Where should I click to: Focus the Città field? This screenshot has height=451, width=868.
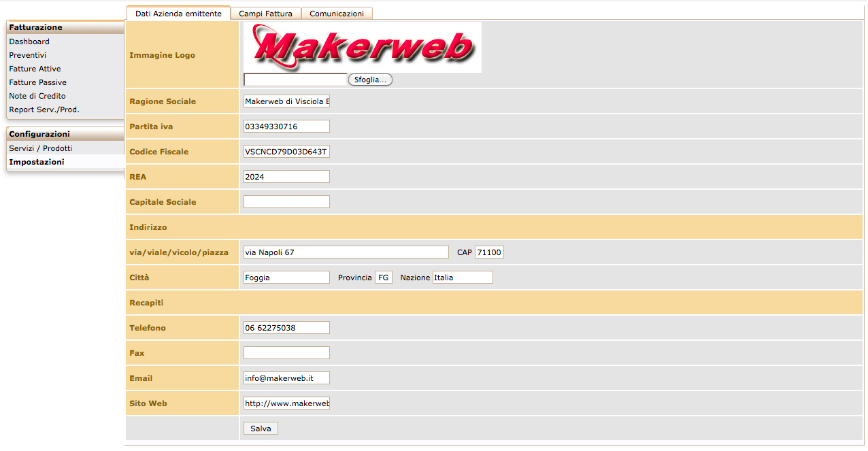(x=286, y=278)
